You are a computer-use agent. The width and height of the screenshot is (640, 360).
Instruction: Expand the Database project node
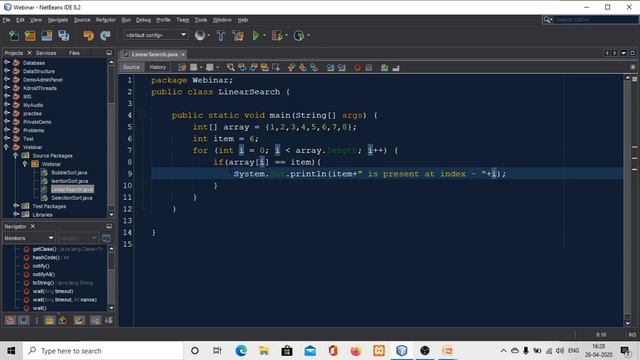pyautogui.click(x=7, y=62)
